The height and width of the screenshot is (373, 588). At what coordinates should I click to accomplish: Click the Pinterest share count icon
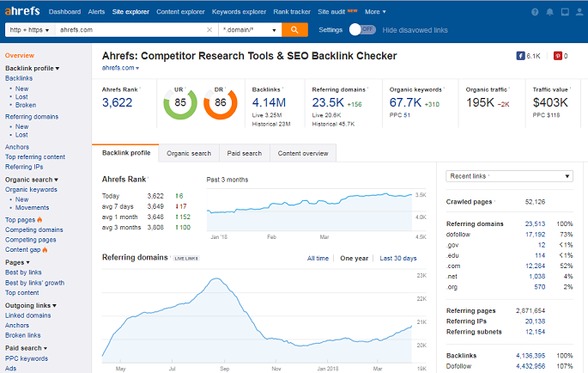coord(558,56)
